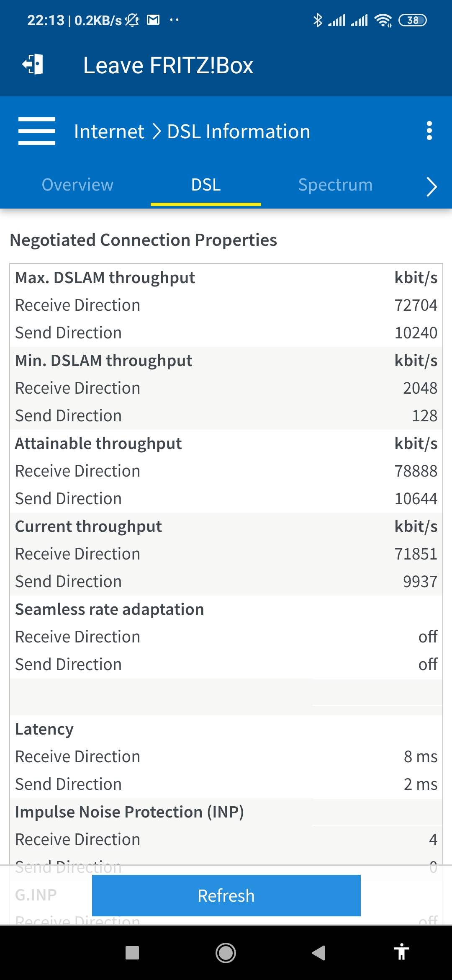Screen dimensions: 452x980
Task: Tap the Wi-Fi status icon
Action: (x=383, y=20)
